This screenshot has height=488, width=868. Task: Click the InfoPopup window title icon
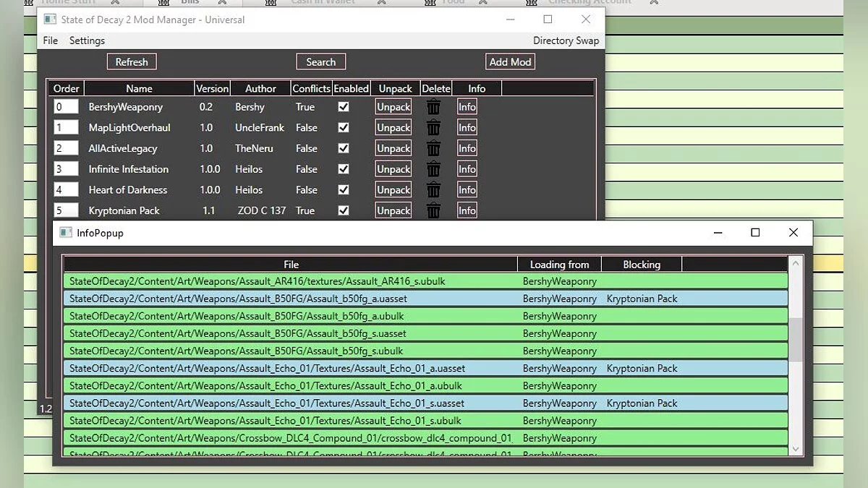pyautogui.click(x=66, y=233)
